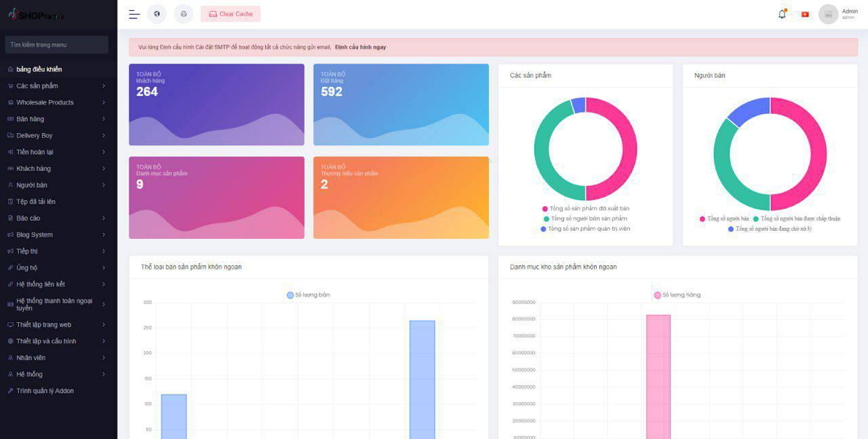This screenshot has width=868, height=439.
Task: Click the Định cấu hình ngay link
Action: pos(360,47)
